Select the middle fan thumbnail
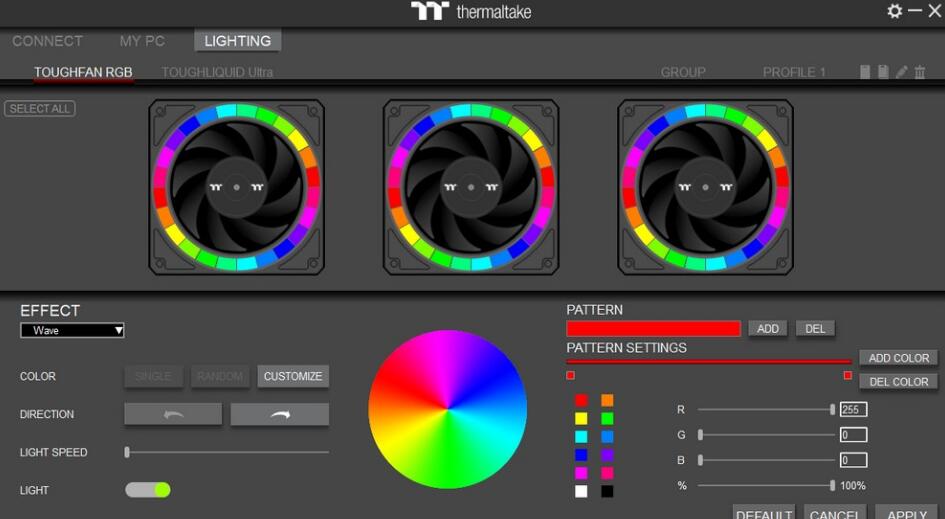The image size is (945, 519). click(x=471, y=187)
